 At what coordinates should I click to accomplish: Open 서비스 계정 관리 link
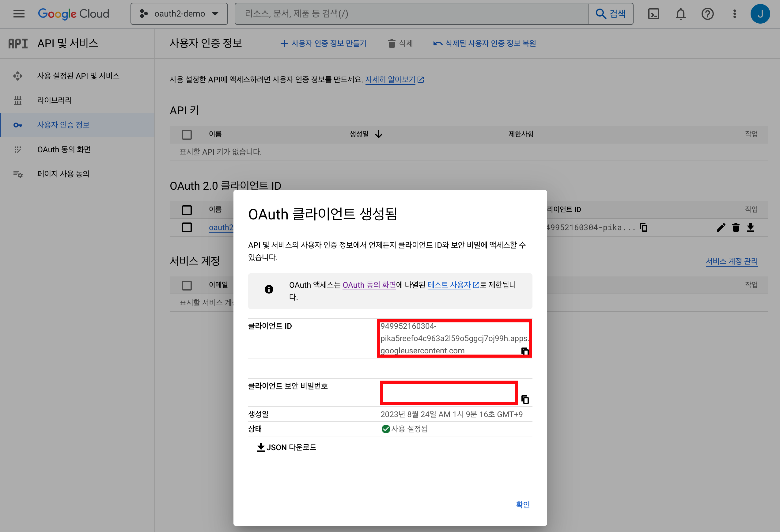732,261
